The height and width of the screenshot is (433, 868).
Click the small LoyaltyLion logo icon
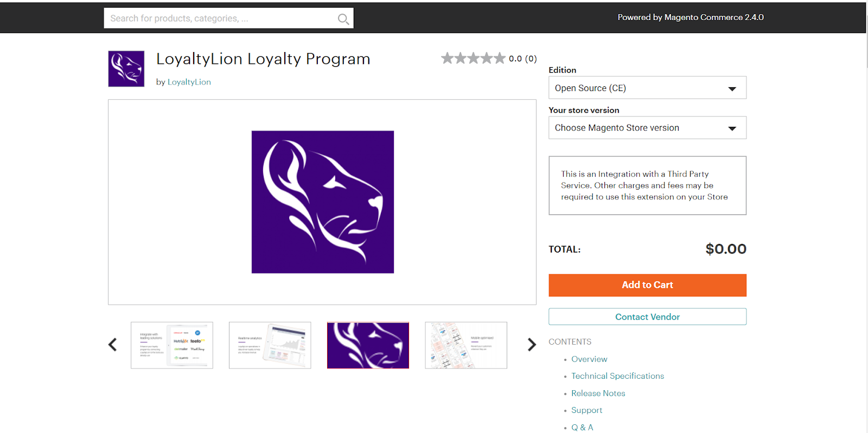point(126,69)
